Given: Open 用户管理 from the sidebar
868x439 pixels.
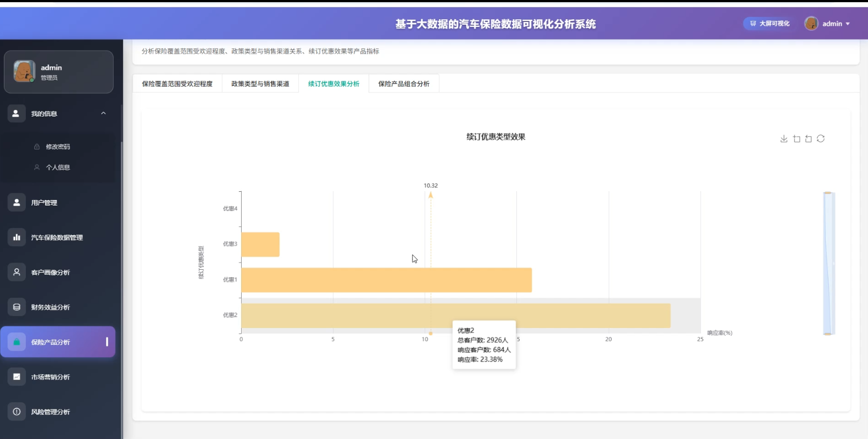Looking at the screenshot, I should (58, 203).
